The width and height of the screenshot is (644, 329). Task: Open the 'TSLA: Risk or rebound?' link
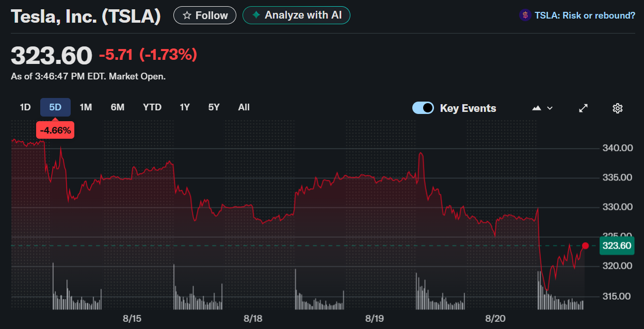[x=585, y=15]
